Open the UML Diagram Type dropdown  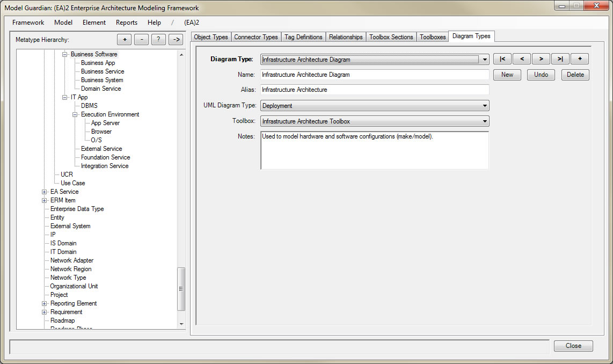485,106
